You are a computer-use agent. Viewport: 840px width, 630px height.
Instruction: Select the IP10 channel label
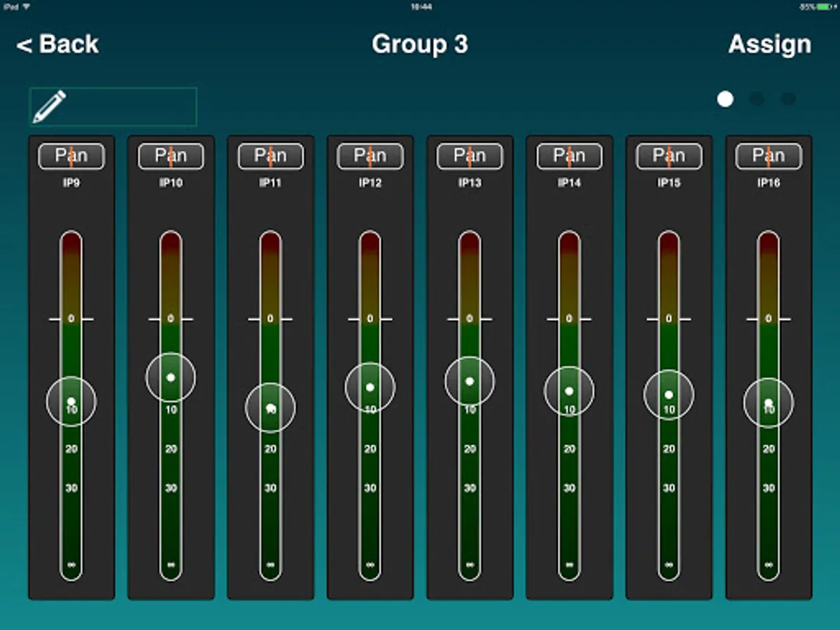(171, 183)
